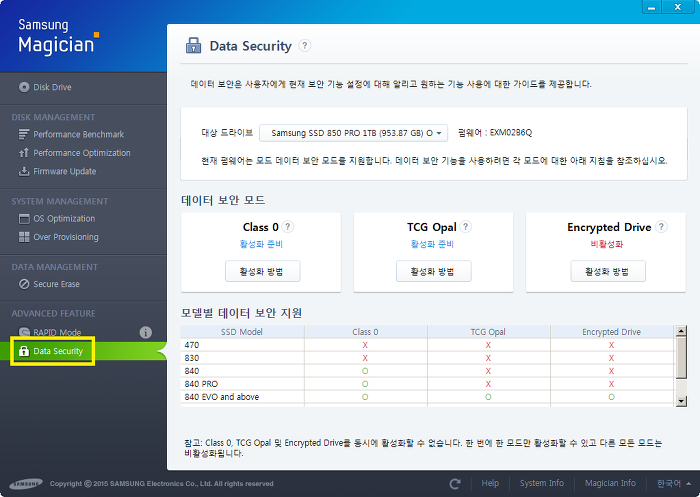Screen dimensions: 700x497
Task: Select the 840 PRO row
Action: tap(427, 384)
